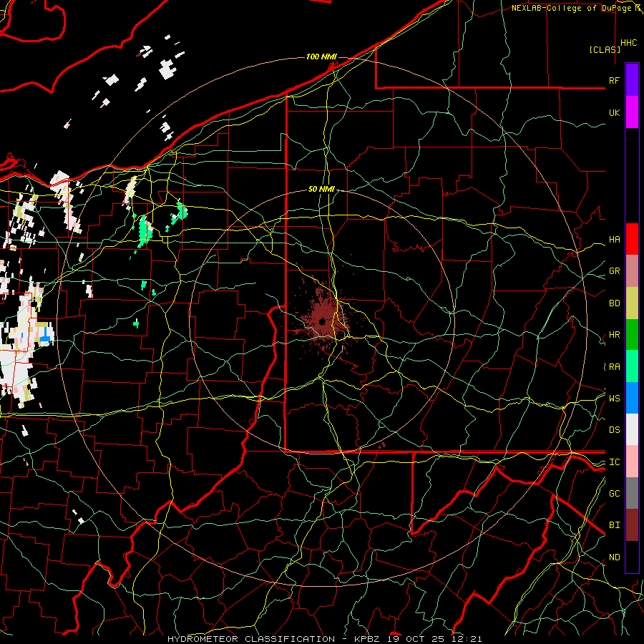Click the BD legend label
Image resolution: width=644 pixels, height=644 pixels.
click(614, 303)
